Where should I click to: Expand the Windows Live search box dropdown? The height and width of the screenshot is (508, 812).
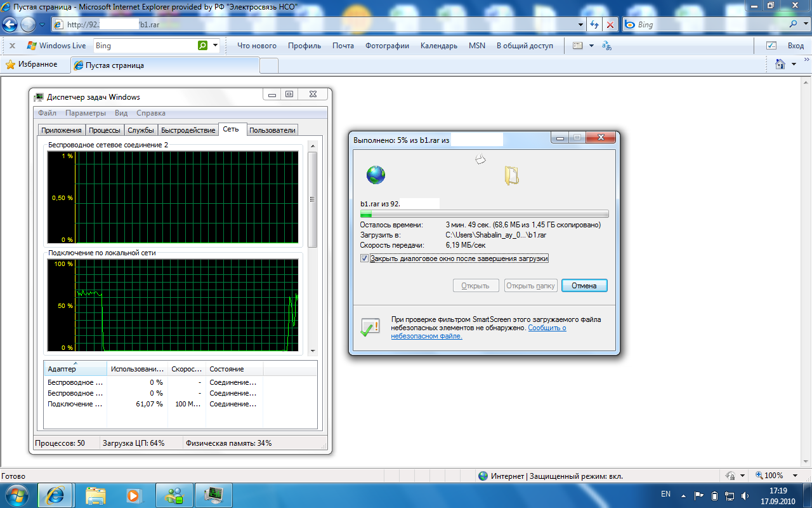[x=216, y=46]
